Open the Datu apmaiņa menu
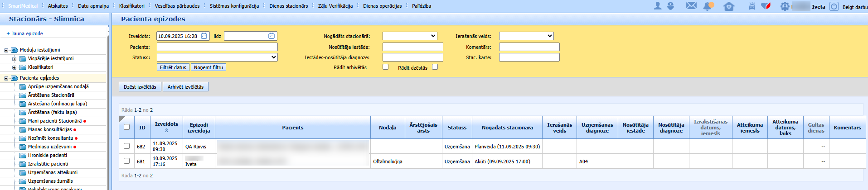The width and height of the screenshot is (868, 190). (93, 6)
